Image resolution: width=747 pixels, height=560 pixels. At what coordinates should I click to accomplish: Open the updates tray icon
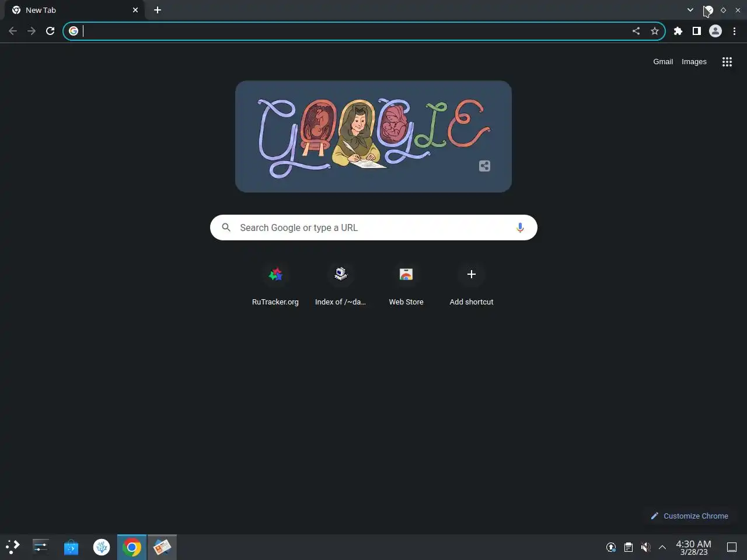coord(611,547)
